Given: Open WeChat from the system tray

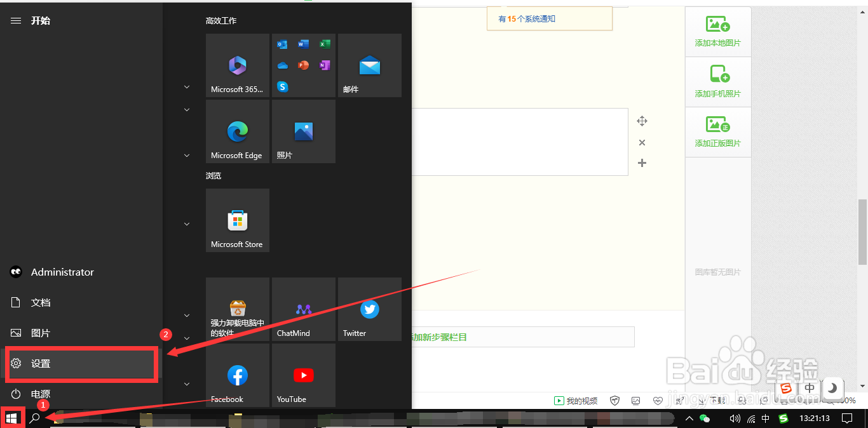Looking at the screenshot, I should (x=704, y=418).
